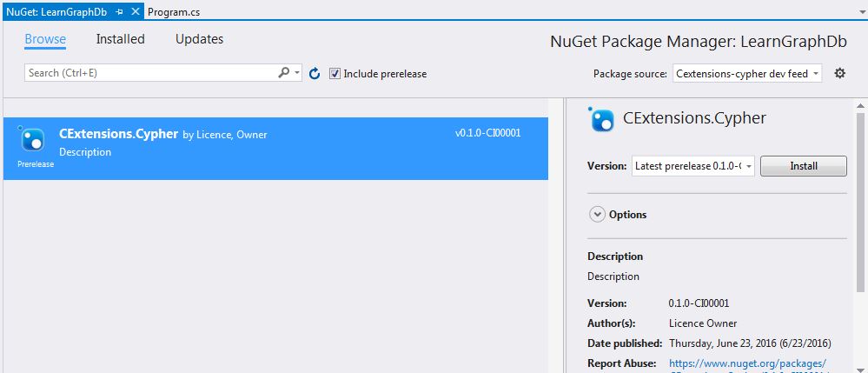Click the Date published value Thursday, June 23, 2016
Image resolution: width=868 pixels, height=373 pixels.
click(750, 343)
